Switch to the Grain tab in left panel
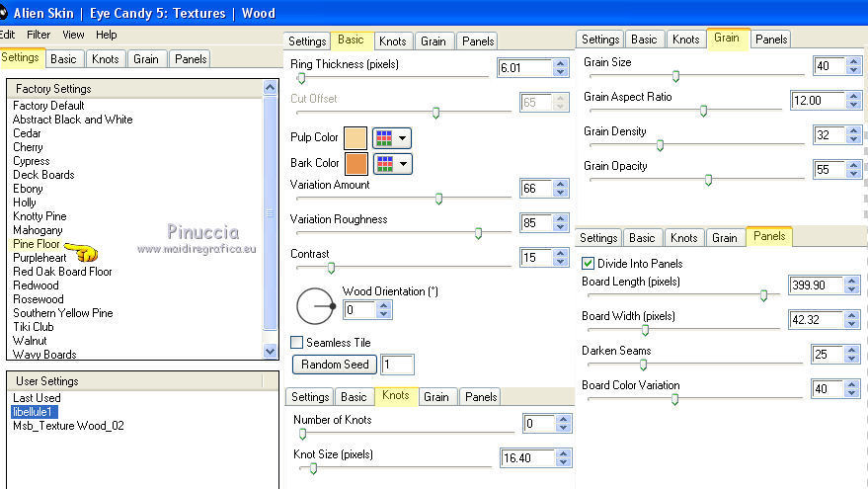868x489 pixels. click(145, 58)
